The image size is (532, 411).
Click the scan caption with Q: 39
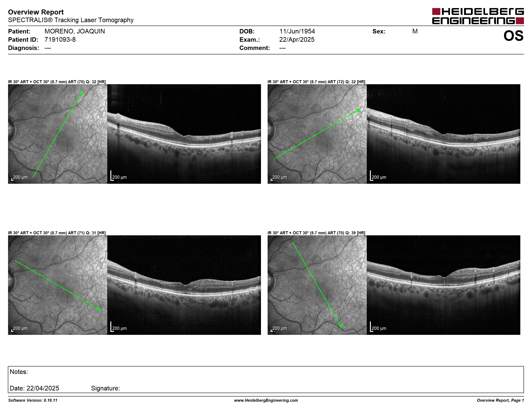point(316,233)
